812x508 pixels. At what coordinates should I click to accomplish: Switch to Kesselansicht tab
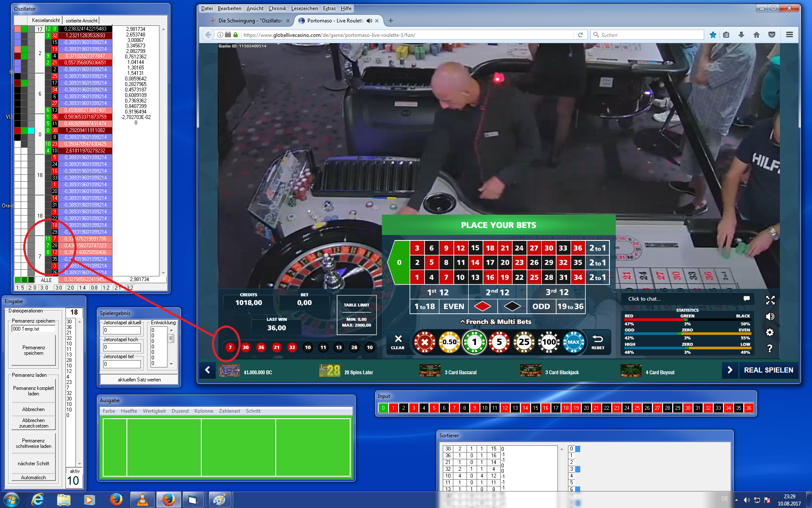point(46,20)
